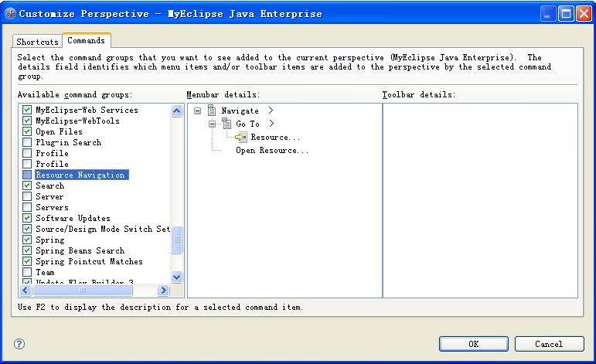Uncheck MyEclipse-WebTools checkbox
Screen dimensions: 596x364
(27, 121)
